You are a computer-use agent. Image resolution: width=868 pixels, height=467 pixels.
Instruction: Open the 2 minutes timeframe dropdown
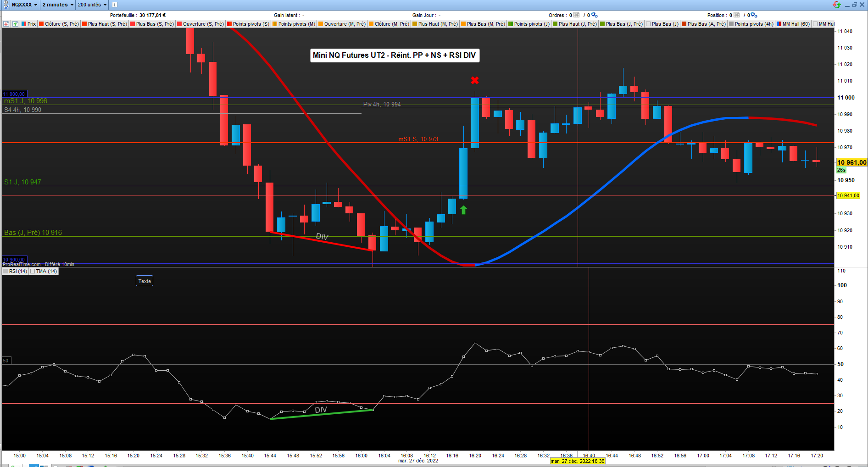tap(58, 5)
